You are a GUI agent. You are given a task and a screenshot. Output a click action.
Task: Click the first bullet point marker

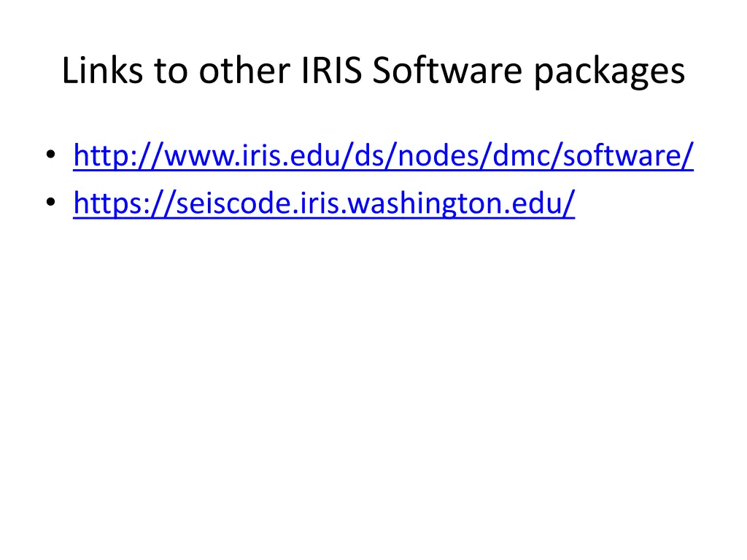tap(50, 155)
